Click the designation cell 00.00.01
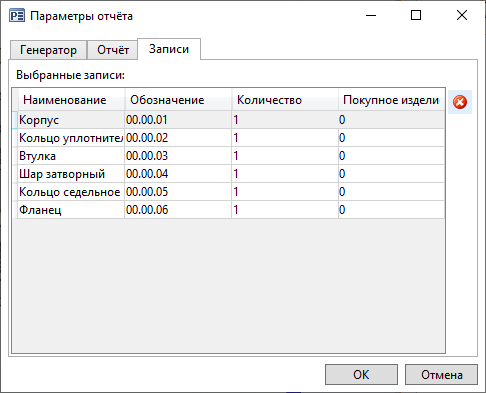Image resolution: width=486 pixels, height=393 pixels. coord(178,120)
